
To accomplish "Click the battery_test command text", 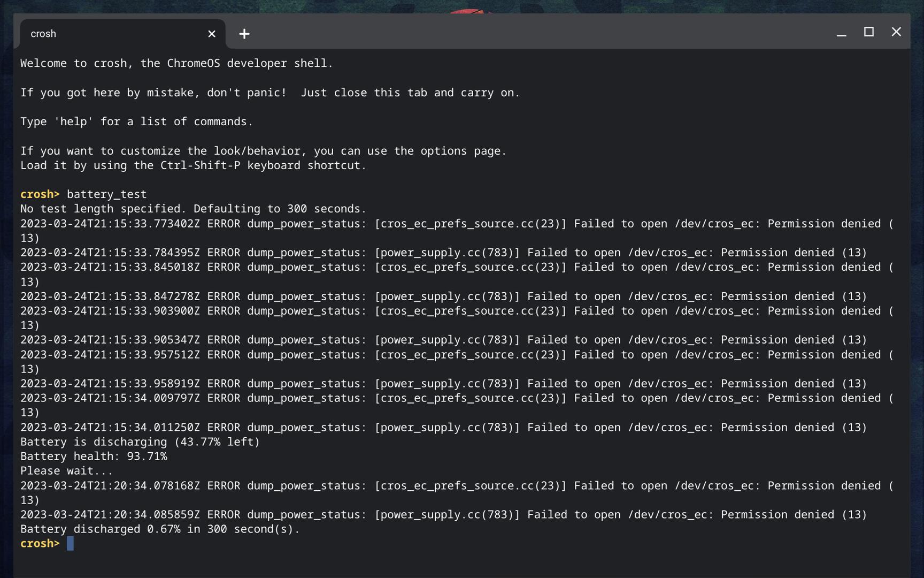I will (x=106, y=194).
